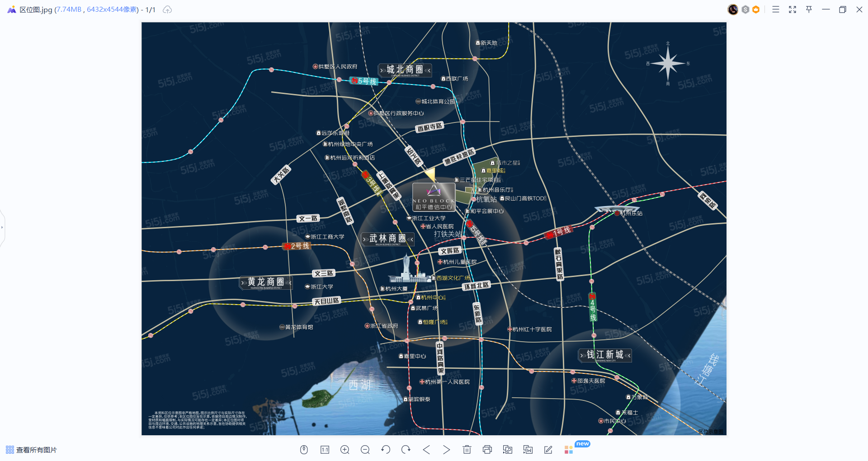The width and height of the screenshot is (868, 461).
Task: Print 区位图.jpg via the printer icon
Action: [487, 450]
